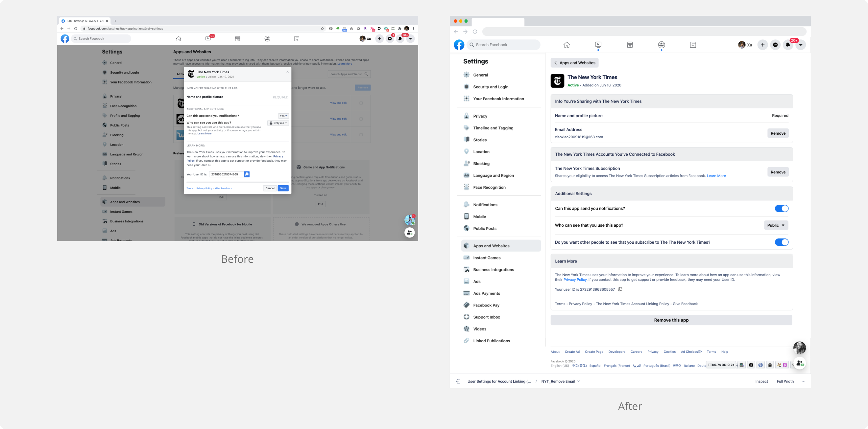This screenshot has width=868, height=429.
Task: Open the Public audience dropdown
Action: pos(776,225)
